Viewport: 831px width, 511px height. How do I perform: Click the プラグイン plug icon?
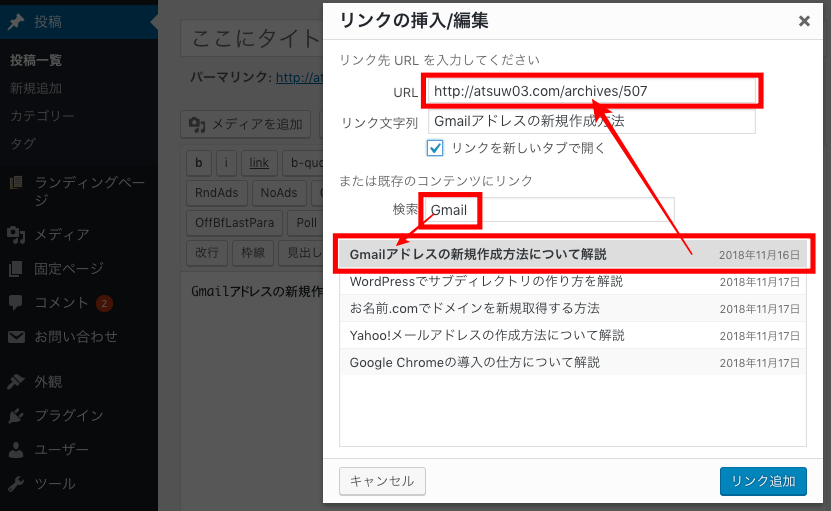click(16, 416)
